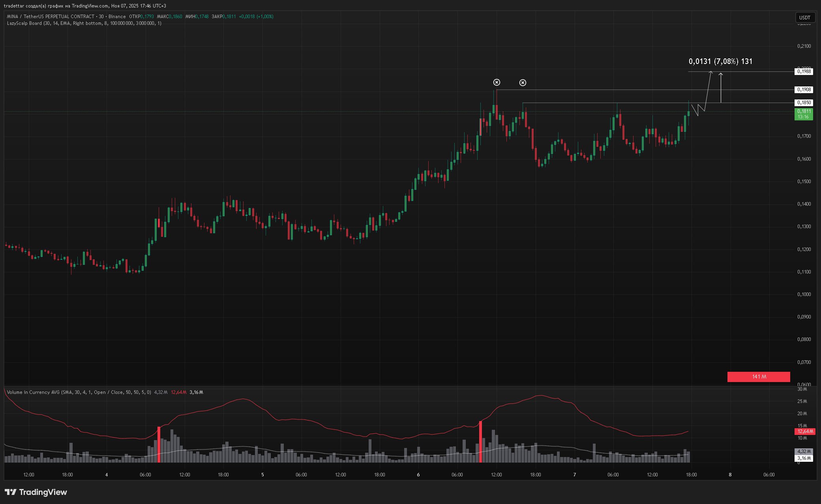Viewport: 821px width, 504px height.
Task: Click the second red highlighted volume bar
Action: (x=480, y=441)
